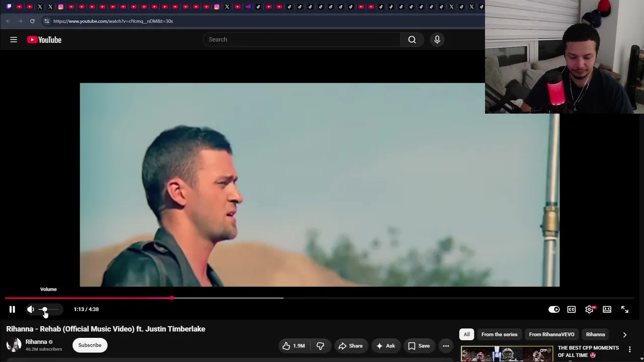Click the 46.2M subscribers text

click(x=44, y=349)
